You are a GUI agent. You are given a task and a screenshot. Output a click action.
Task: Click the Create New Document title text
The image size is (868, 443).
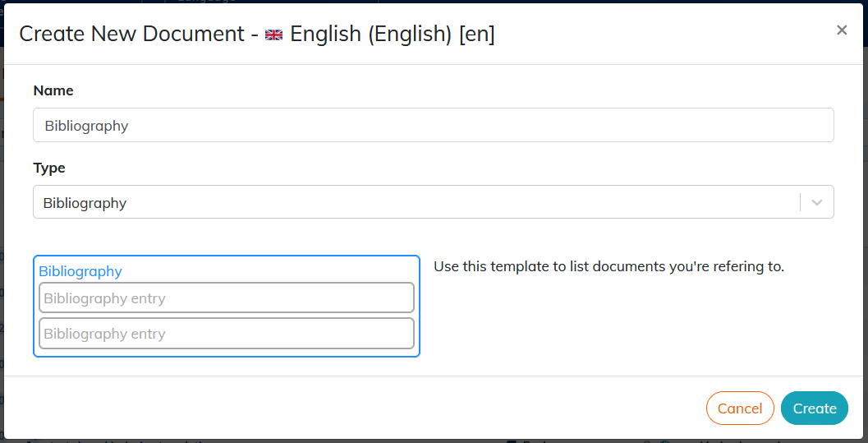(131, 35)
